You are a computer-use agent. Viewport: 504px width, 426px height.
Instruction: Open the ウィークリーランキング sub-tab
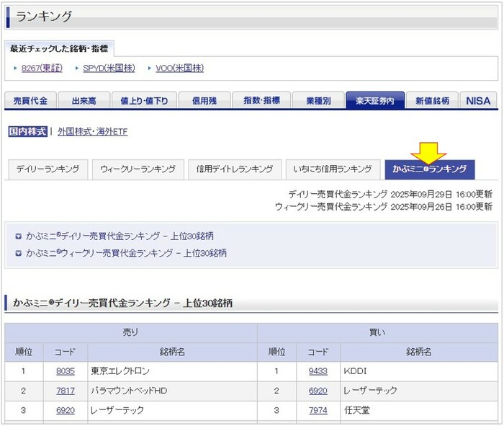click(138, 169)
